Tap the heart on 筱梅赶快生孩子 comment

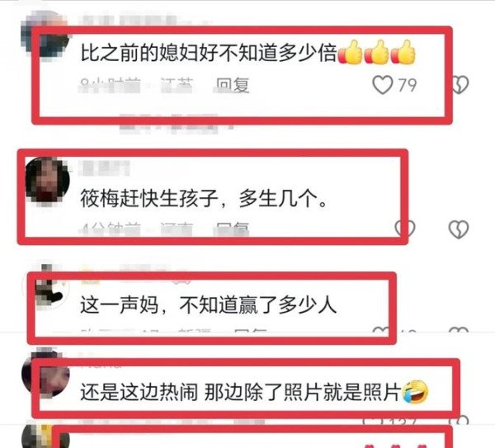point(405,229)
